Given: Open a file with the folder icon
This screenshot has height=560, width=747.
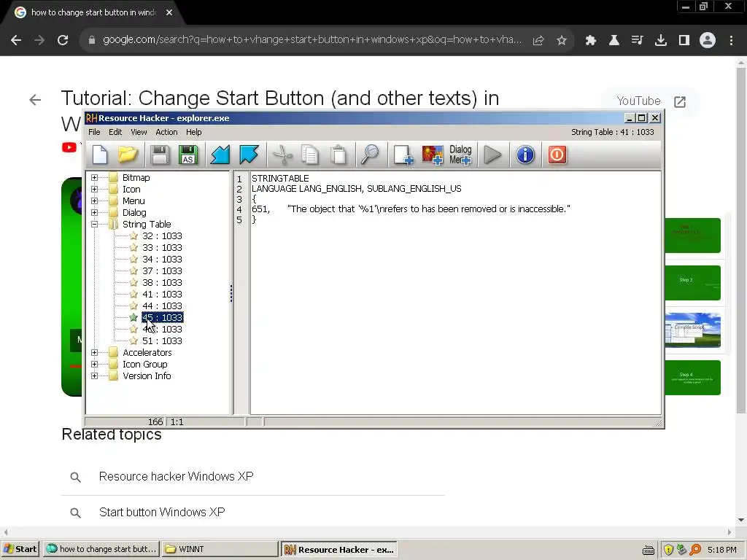Looking at the screenshot, I should click(x=128, y=155).
